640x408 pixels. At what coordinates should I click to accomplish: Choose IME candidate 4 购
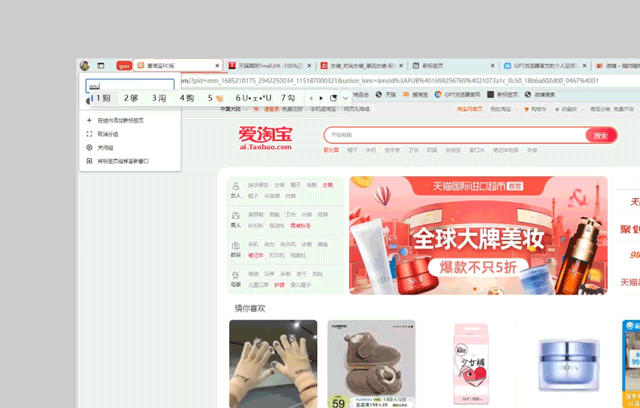pyautogui.click(x=187, y=98)
